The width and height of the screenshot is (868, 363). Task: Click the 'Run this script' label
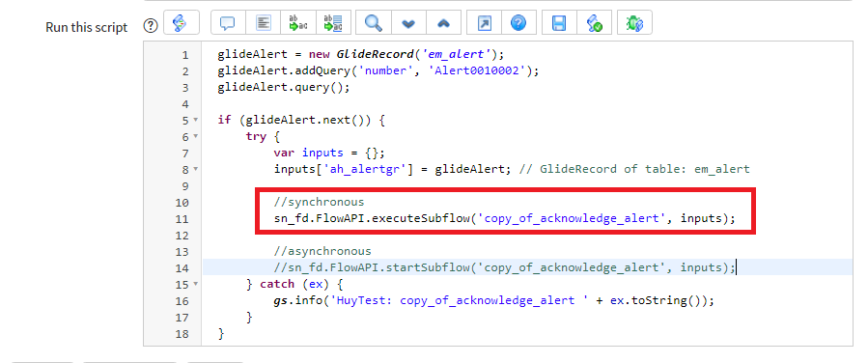(86, 27)
